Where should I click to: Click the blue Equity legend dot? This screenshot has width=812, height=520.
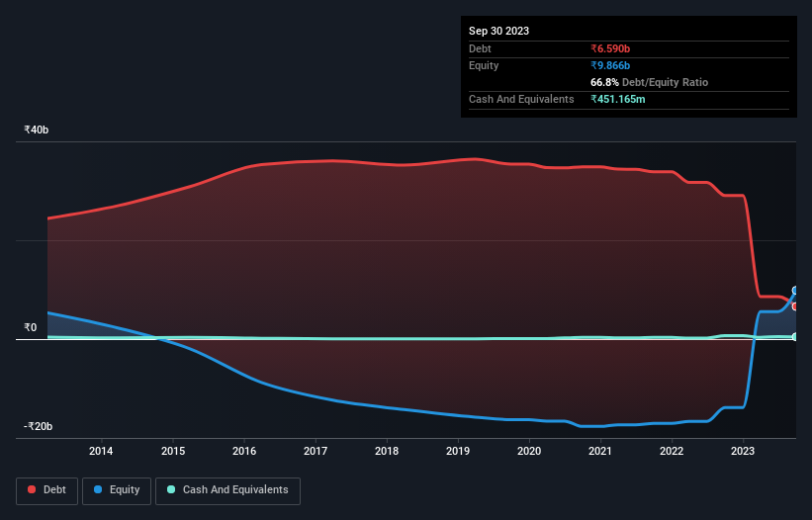click(x=98, y=489)
